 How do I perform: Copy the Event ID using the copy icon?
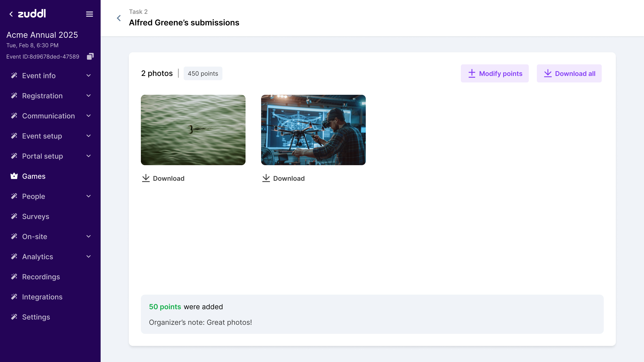(90, 56)
